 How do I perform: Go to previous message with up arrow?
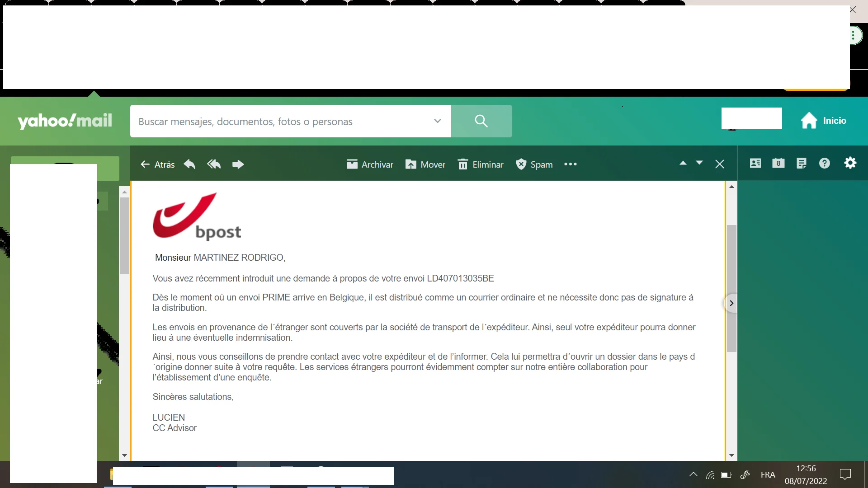pos(683,163)
